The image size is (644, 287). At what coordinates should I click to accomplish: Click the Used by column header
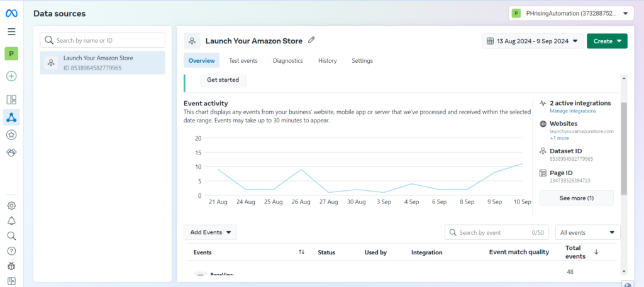376,252
